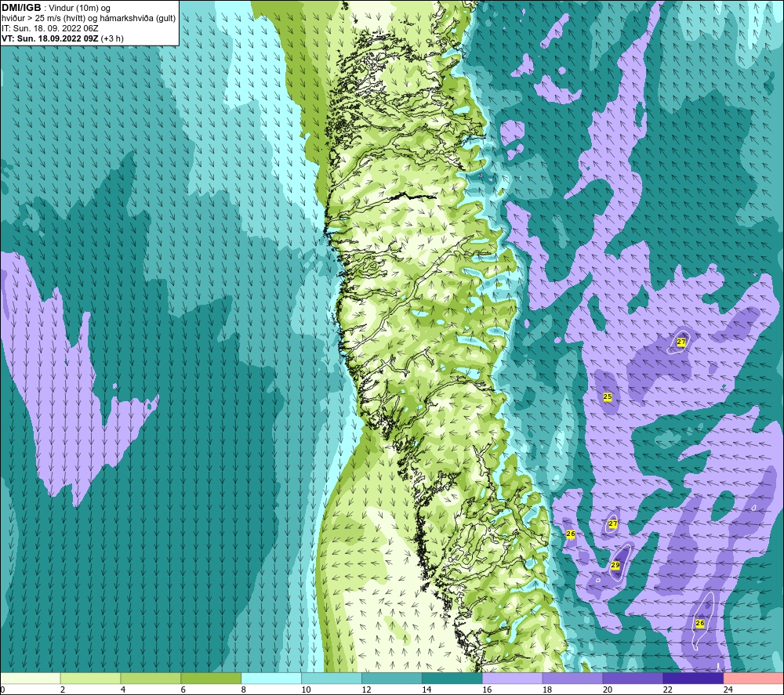
Task: Pick the 0–2 m/s pale yellow legend swatch
Action: 30,678
